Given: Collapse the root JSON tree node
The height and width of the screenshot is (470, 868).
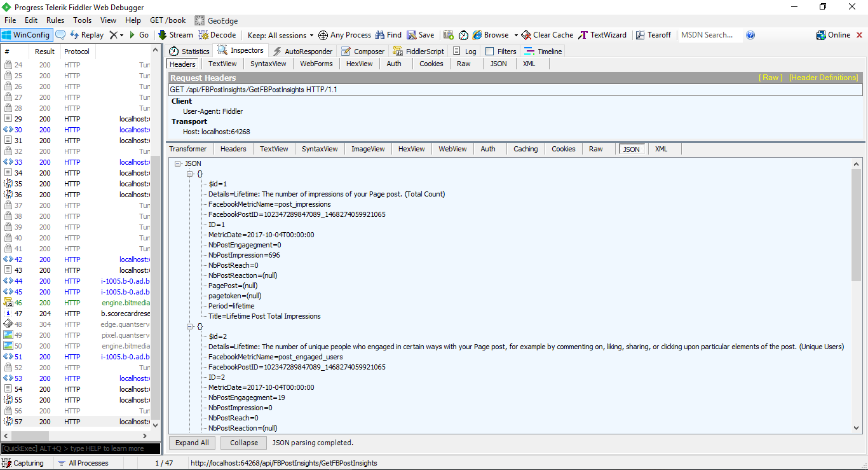Looking at the screenshot, I should (x=178, y=163).
